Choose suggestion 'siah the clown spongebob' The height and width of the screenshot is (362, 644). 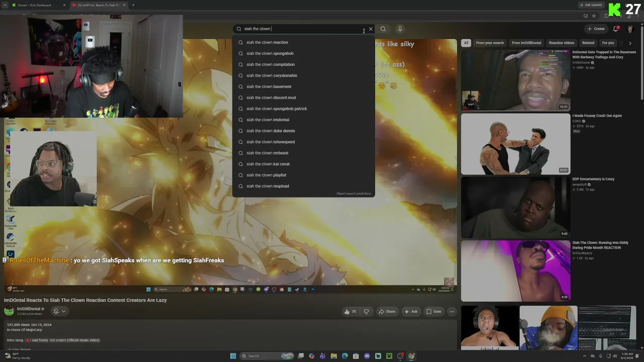303,53
